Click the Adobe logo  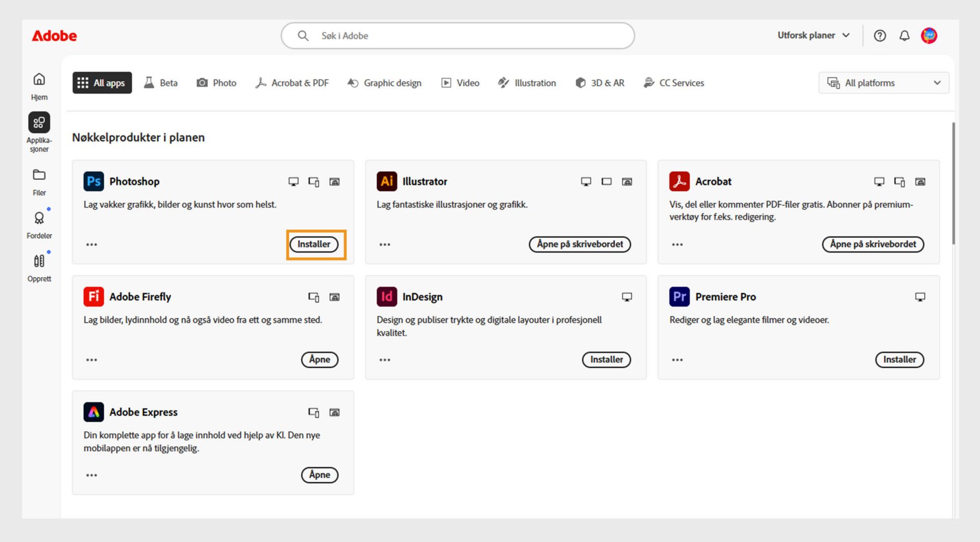[x=54, y=36]
